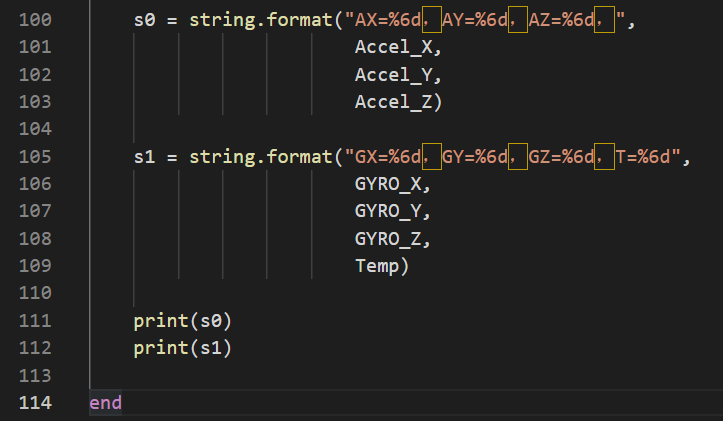
Task: Click the print(s1) statement
Action: pyautogui.click(x=183, y=348)
